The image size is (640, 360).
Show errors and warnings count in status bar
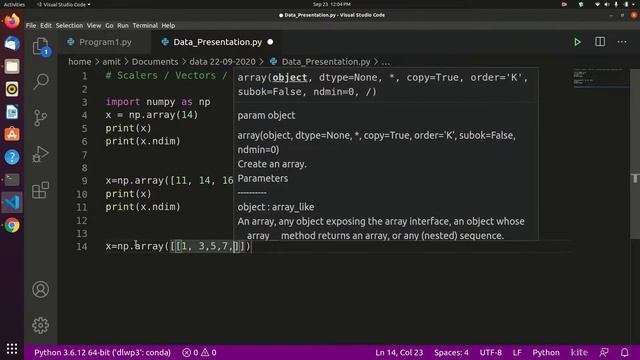point(199,352)
